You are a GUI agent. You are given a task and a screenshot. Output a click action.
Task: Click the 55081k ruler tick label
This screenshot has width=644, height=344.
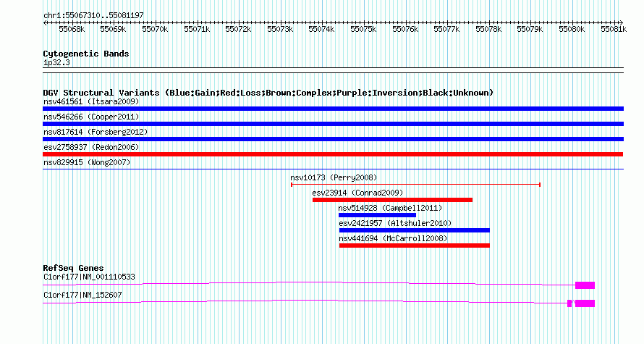pos(614,29)
